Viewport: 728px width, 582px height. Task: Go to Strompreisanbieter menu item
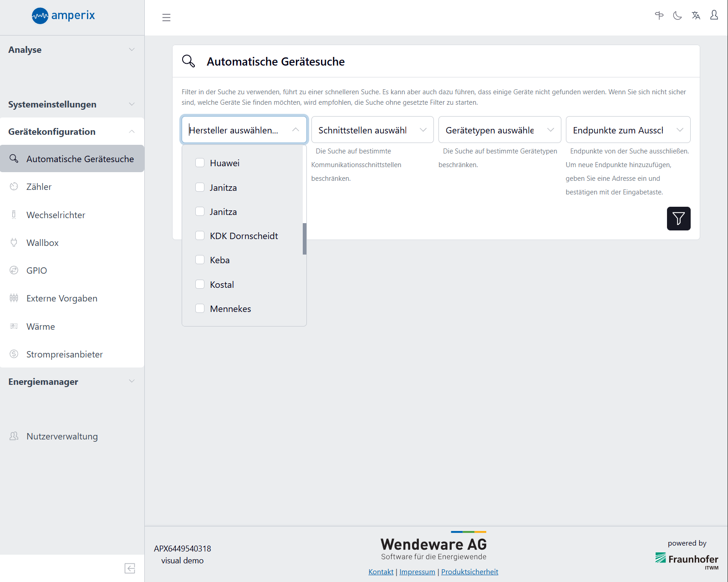pos(64,354)
